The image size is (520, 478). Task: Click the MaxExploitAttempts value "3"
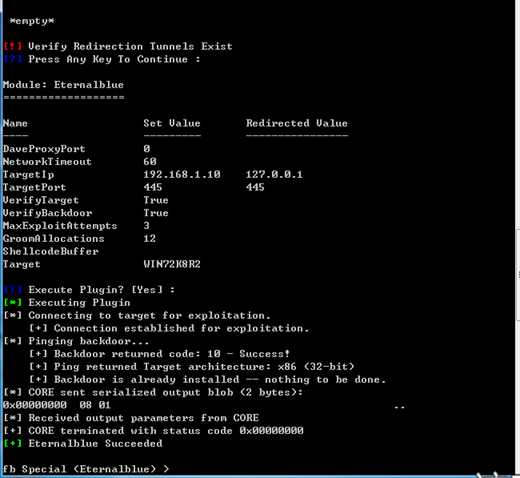coord(147,226)
